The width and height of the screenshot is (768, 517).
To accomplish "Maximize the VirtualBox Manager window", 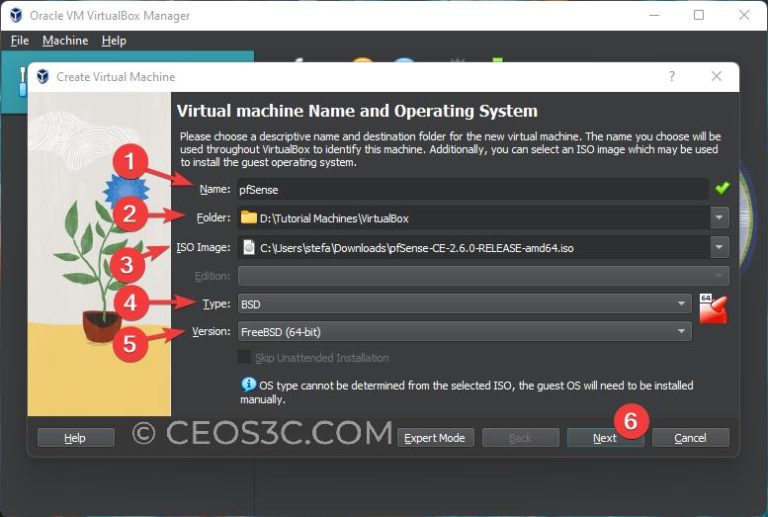I will tap(699, 15).
